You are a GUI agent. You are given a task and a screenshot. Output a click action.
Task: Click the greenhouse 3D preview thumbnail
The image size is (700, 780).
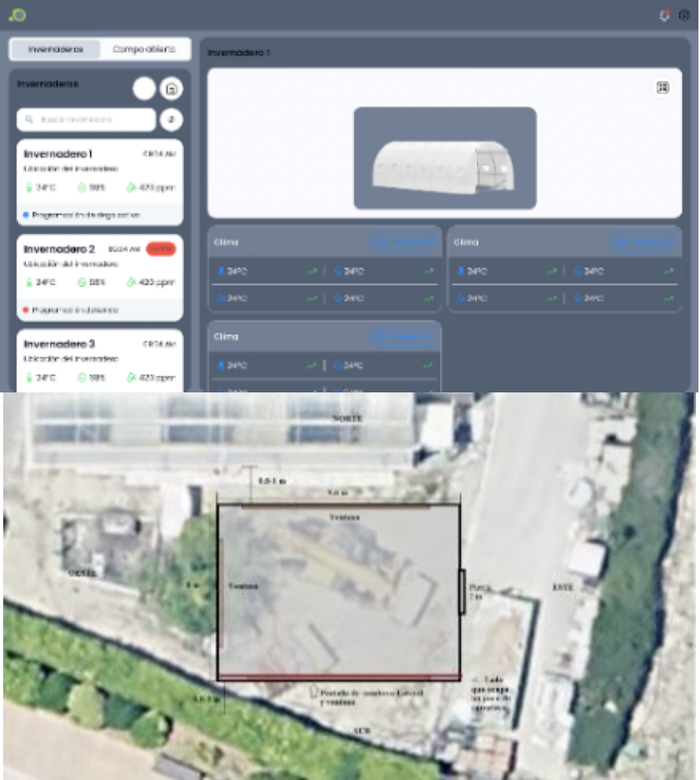coord(445,158)
